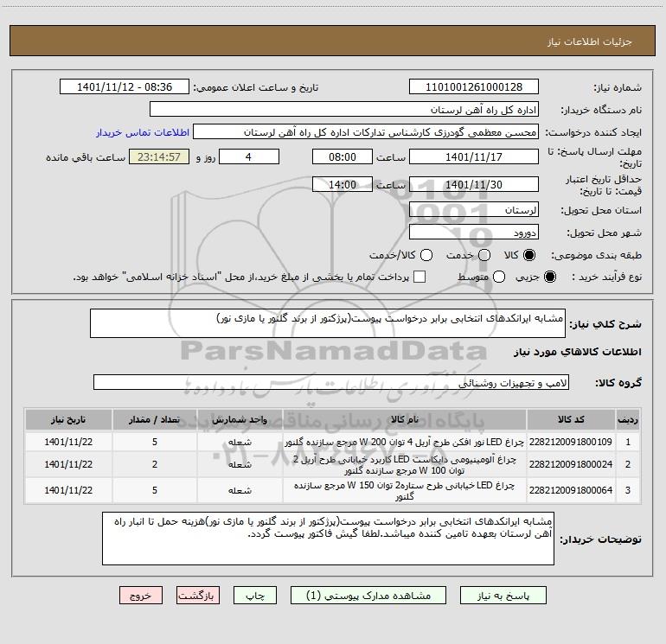Image resolution: width=666 pixels, height=644 pixels.
Task: Click the quantity 2 in row 2
Action: (155, 464)
